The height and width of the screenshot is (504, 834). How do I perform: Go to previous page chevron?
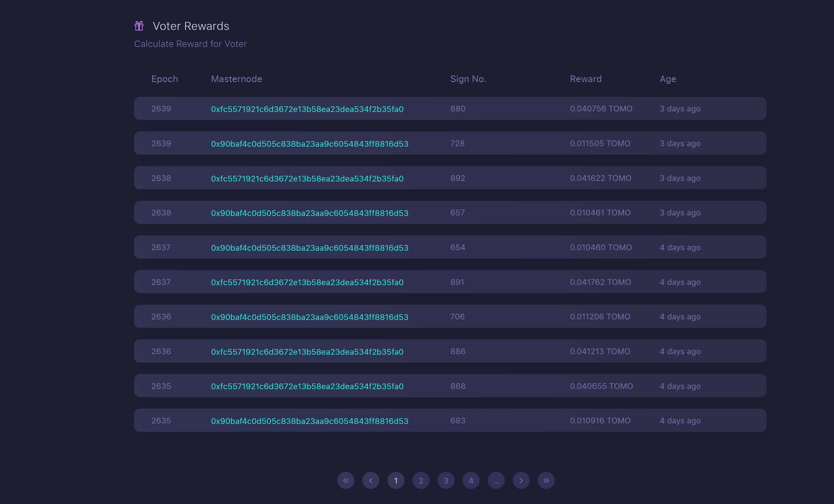pos(371,480)
